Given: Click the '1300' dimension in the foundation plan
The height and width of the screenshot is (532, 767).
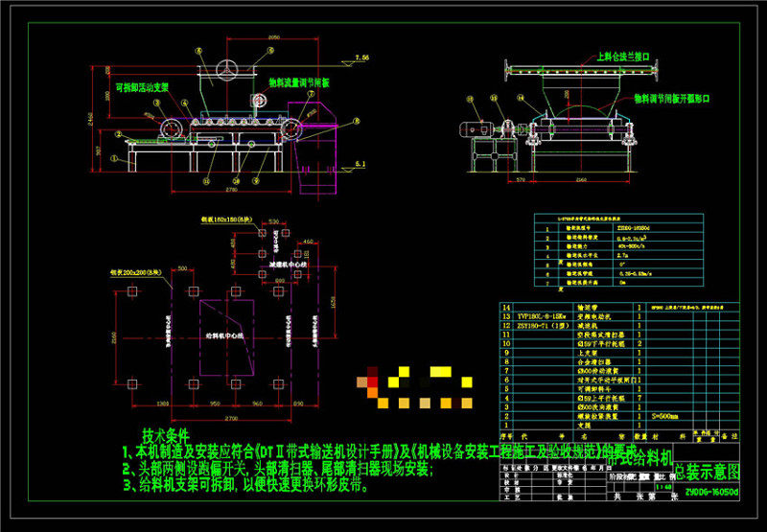Looking at the screenshot, I should [162, 405].
